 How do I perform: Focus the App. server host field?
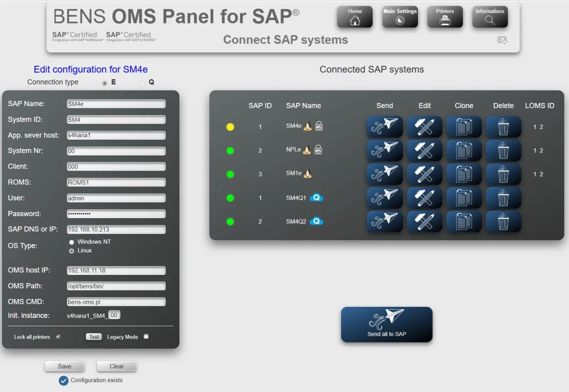(116, 135)
